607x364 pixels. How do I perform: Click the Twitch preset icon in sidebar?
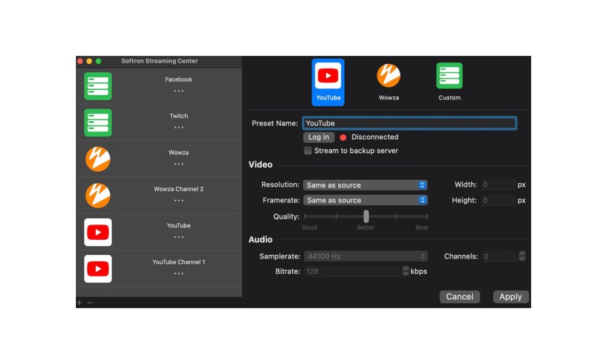pyautogui.click(x=97, y=122)
